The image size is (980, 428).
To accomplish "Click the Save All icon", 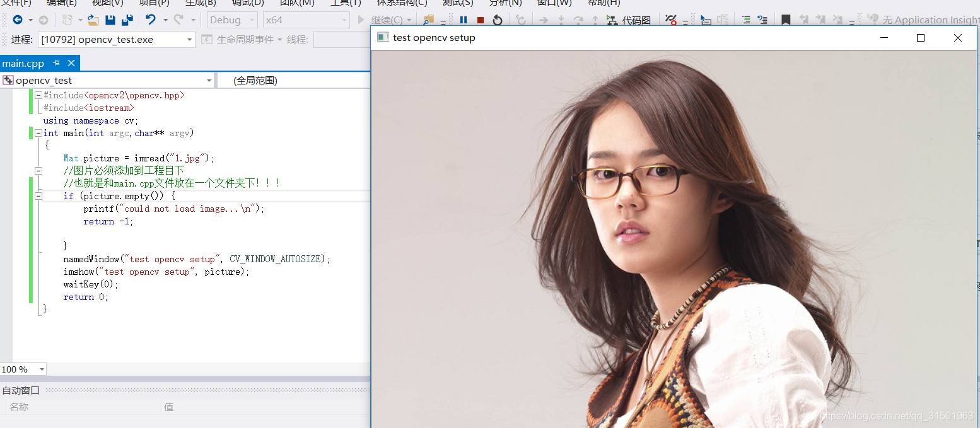I will (x=127, y=20).
